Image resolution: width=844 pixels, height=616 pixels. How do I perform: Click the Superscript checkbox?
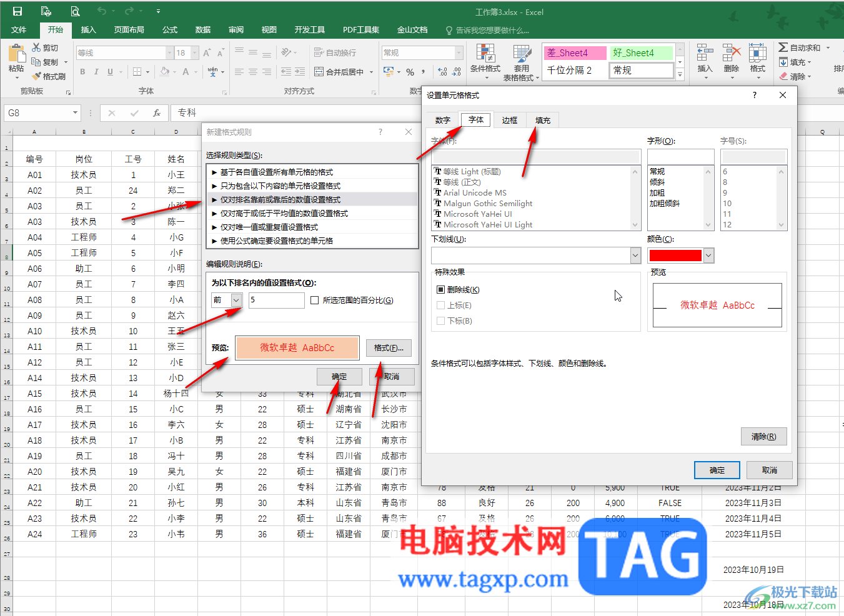(x=441, y=306)
